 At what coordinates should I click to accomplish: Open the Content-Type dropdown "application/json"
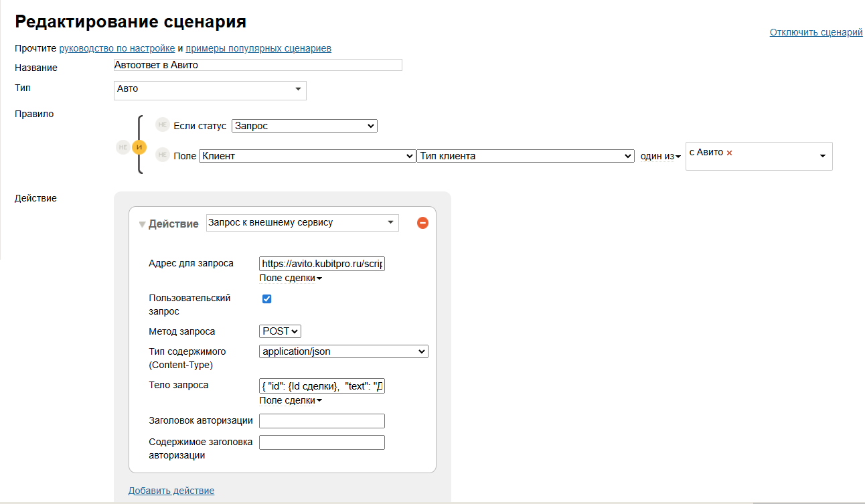(x=343, y=351)
